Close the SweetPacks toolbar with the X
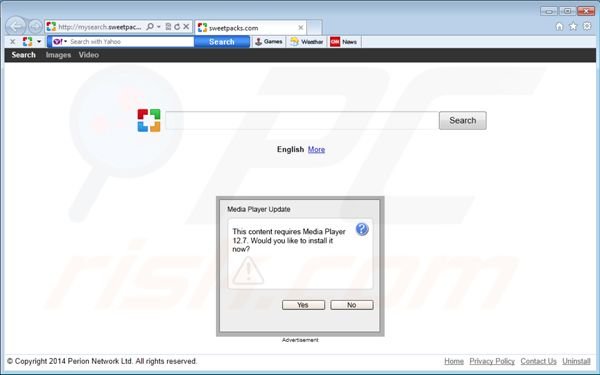This screenshot has height=375, width=600. click(12, 41)
